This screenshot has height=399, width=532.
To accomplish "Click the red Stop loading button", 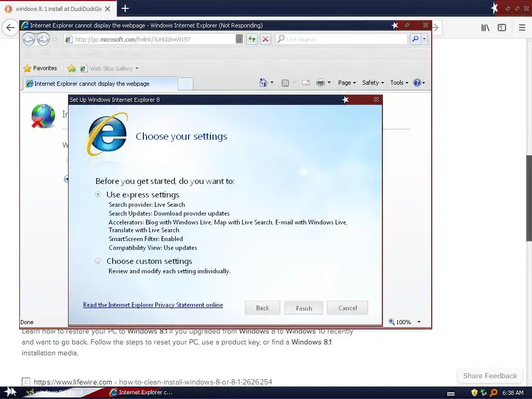I will [265, 39].
